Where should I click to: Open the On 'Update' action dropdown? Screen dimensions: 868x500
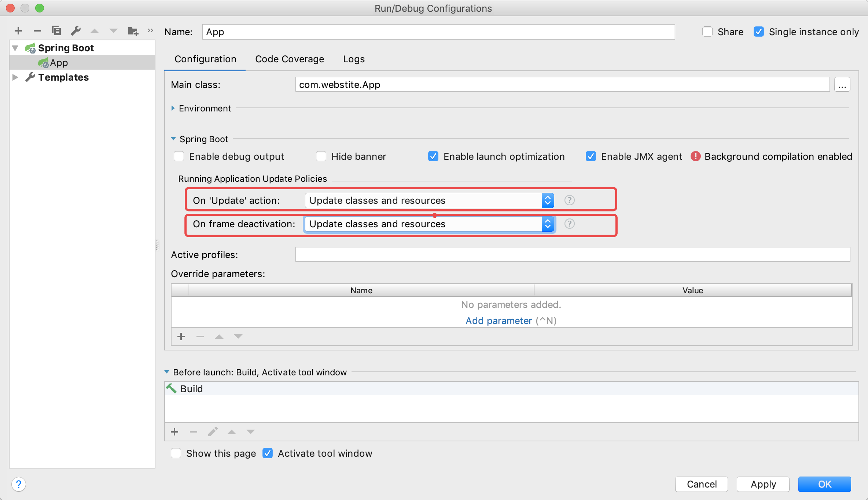(429, 201)
